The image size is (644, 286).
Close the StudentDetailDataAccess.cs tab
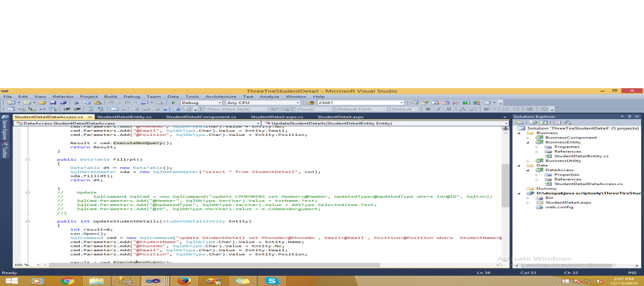pos(89,117)
